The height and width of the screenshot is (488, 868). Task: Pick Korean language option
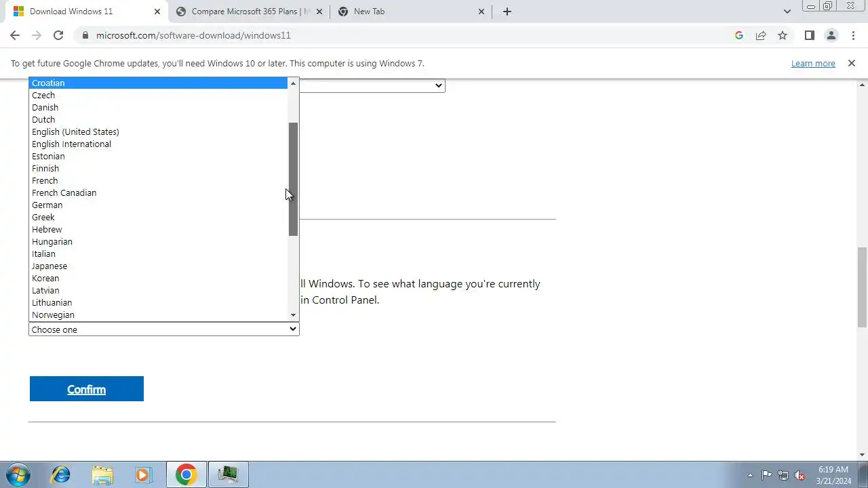click(x=158, y=278)
